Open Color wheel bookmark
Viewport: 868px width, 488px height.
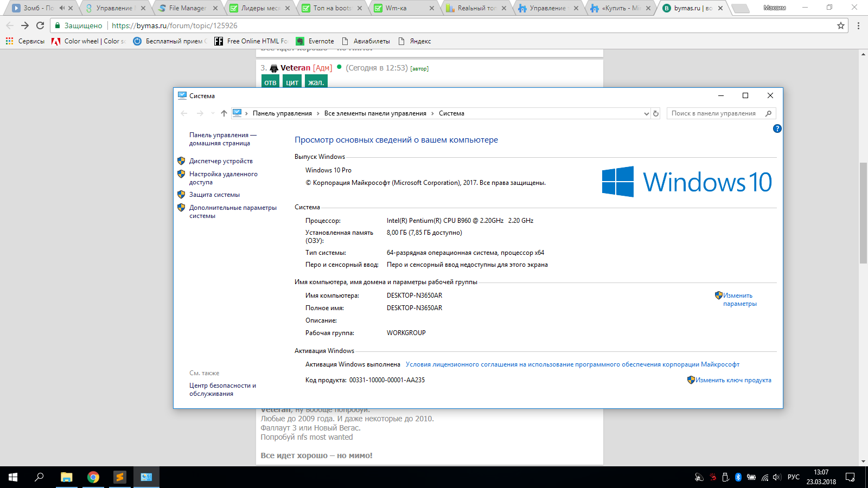88,41
